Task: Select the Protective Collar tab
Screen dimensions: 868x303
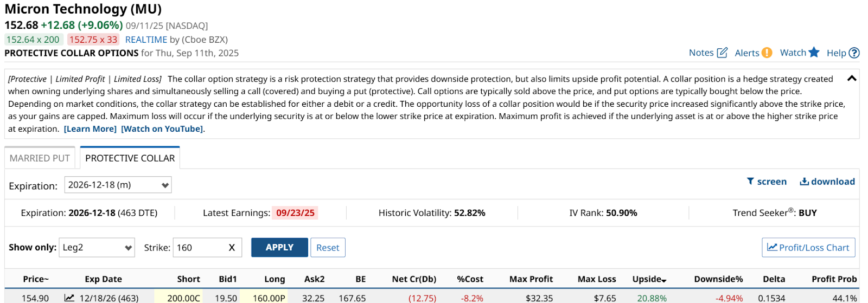Action: (x=130, y=158)
